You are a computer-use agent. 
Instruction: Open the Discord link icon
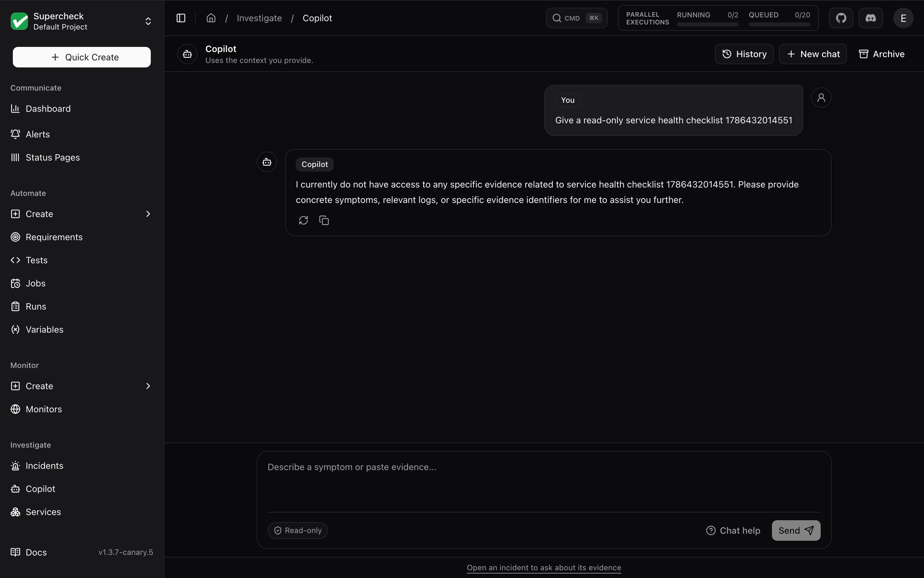870,18
